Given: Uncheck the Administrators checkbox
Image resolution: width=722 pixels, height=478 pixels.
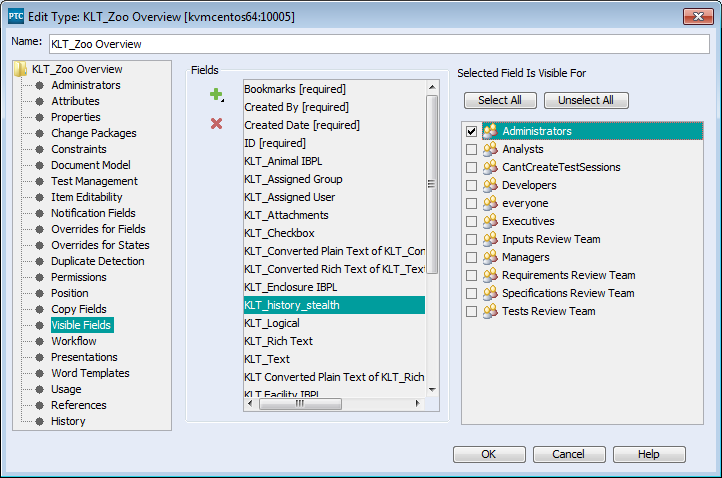Looking at the screenshot, I should click(x=471, y=131).
